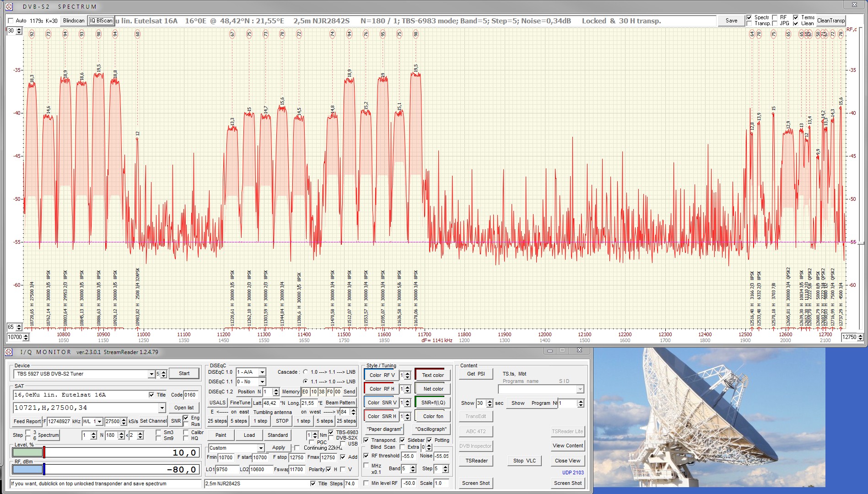Image resolution: width=868 pixels, height=494 pixels.
Task: Activate the IQ BIScan mode
Action: coord(101,20)
